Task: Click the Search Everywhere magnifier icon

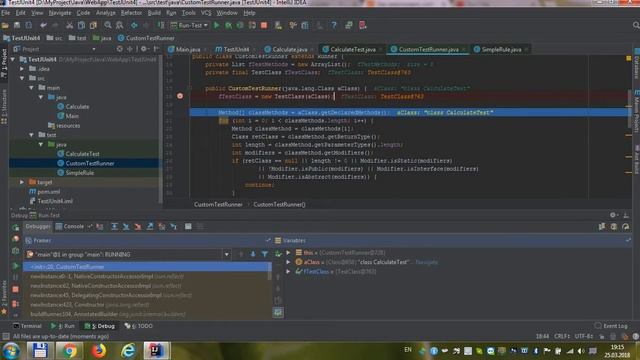Action: point(636,25)
